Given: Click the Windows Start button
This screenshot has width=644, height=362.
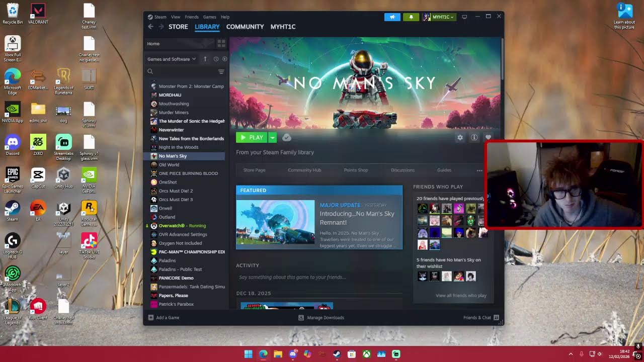Looking at the screenshot, I should (x=248, y=354).
